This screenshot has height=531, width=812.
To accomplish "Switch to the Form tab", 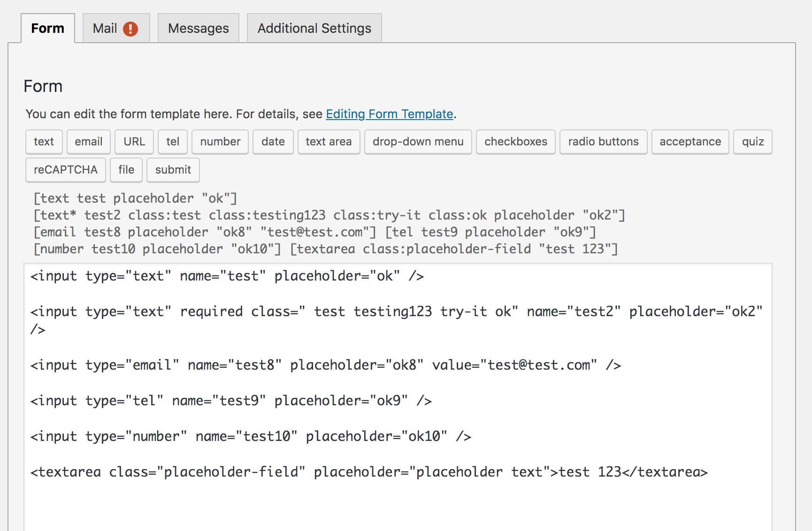I will click(48, 28).
